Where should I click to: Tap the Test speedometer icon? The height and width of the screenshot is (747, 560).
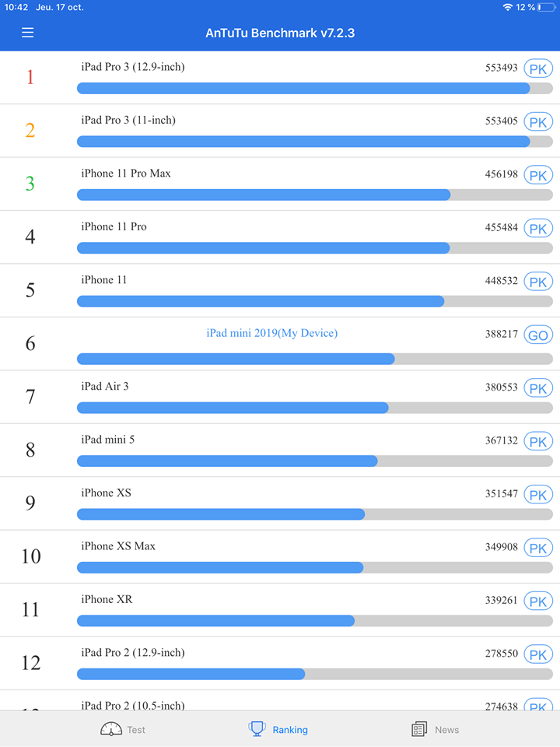pos(111,729)
